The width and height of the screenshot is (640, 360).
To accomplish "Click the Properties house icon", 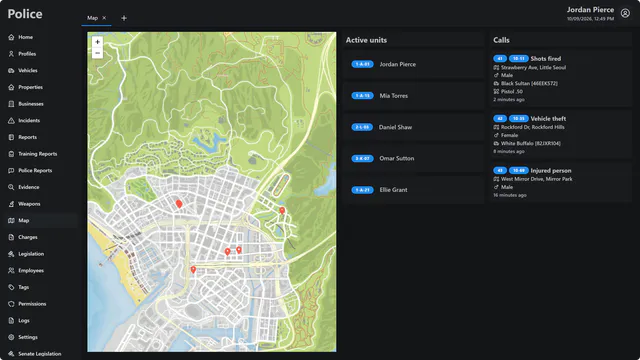I will click(11, 87).
